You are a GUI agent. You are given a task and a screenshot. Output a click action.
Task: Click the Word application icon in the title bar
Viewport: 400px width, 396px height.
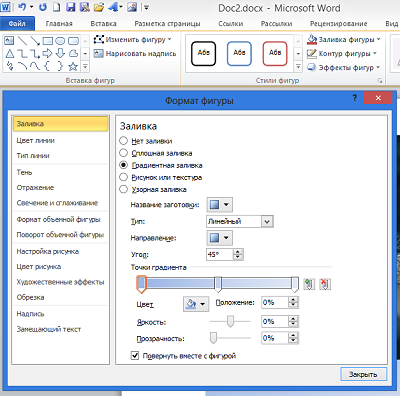6,6
